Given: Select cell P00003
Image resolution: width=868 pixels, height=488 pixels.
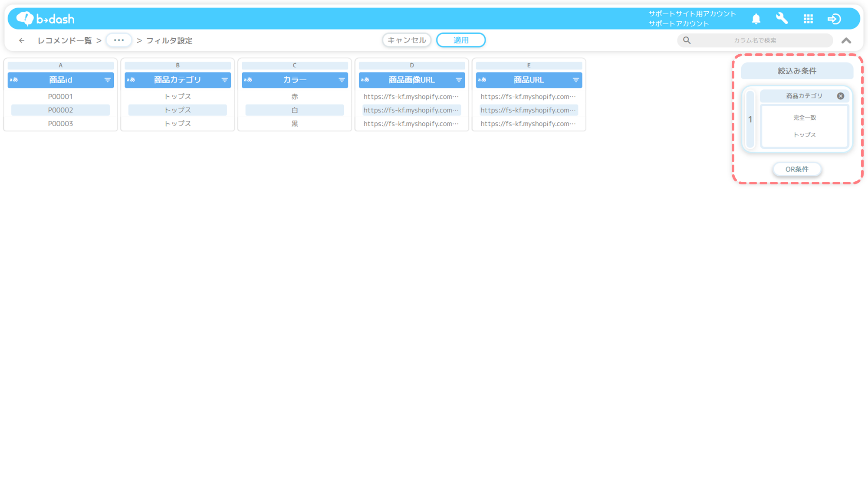Looking at the screenshot, I should [60, 124].
